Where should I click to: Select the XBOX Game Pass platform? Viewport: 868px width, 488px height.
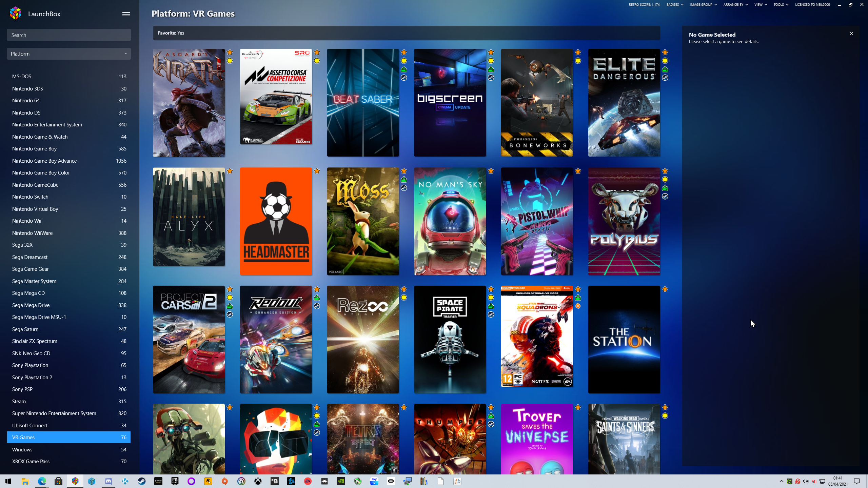click(x=69, y=461)
